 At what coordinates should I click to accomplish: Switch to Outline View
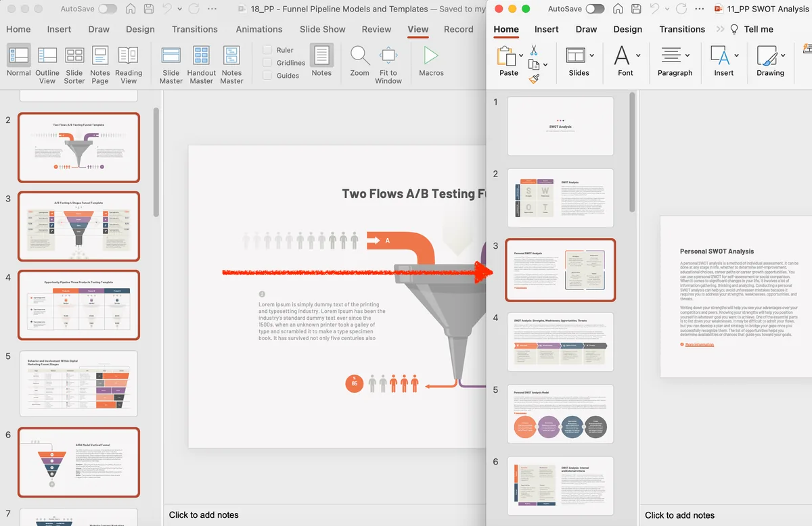tap(47, 66)
